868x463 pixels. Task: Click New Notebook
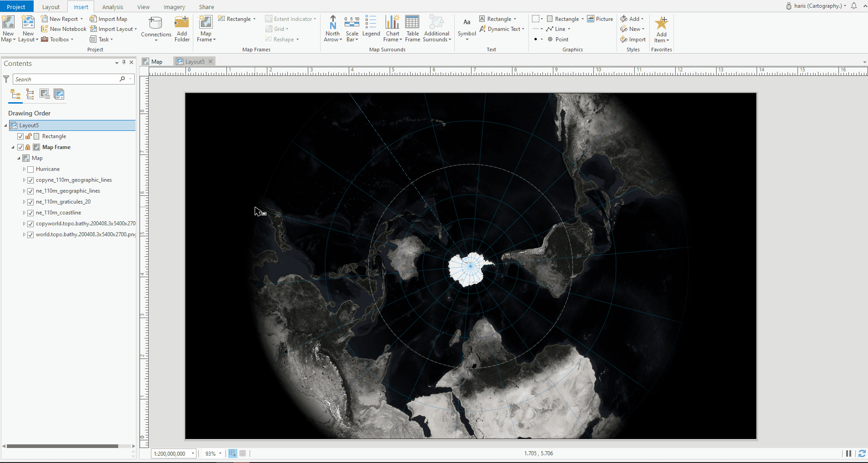pyautogui.click(x=64, y=29)
